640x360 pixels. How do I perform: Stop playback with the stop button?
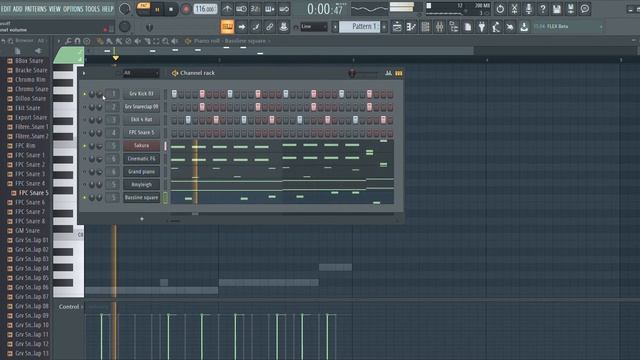click(x=171, y=9)
